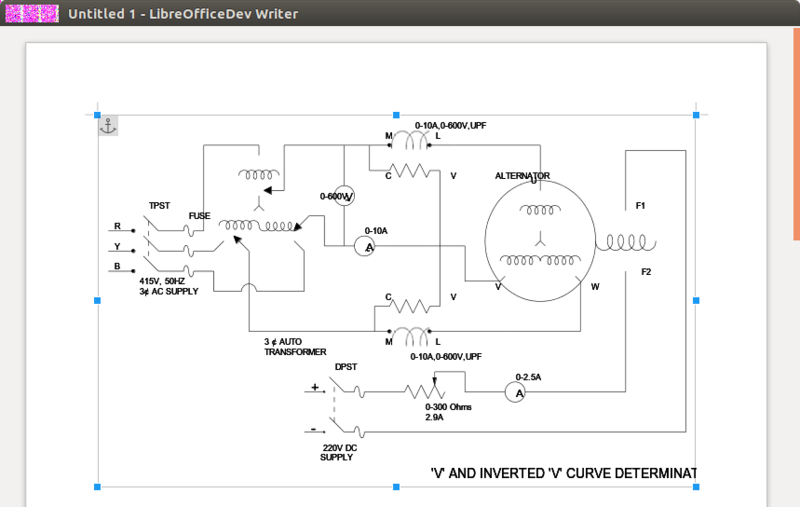This screenshot has height=507, width=800.
Task: Click the ALTERNATOR label in the diagram
Action: pyautogui.click(x=522, y=175)
